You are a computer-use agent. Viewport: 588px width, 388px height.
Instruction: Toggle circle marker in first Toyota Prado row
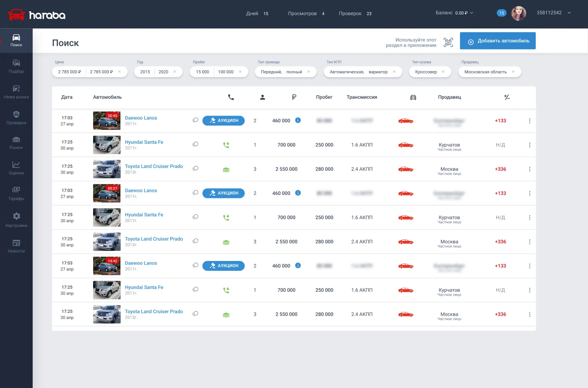coord(196,168)
